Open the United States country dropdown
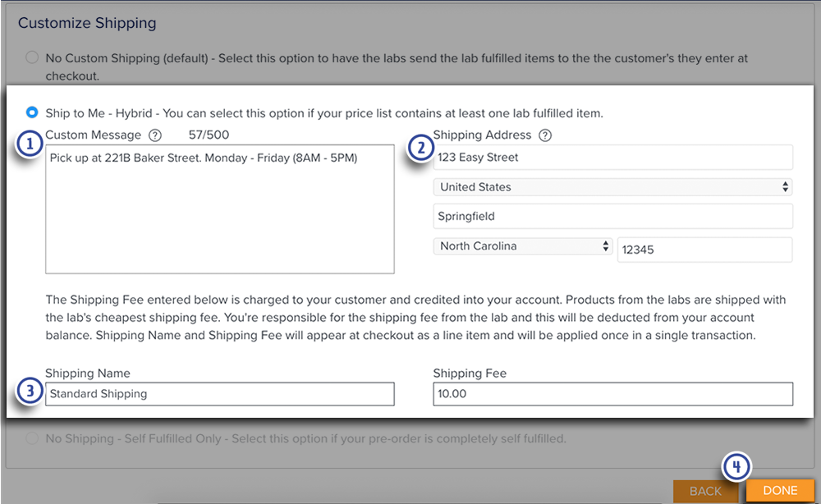 pos(612,186)
